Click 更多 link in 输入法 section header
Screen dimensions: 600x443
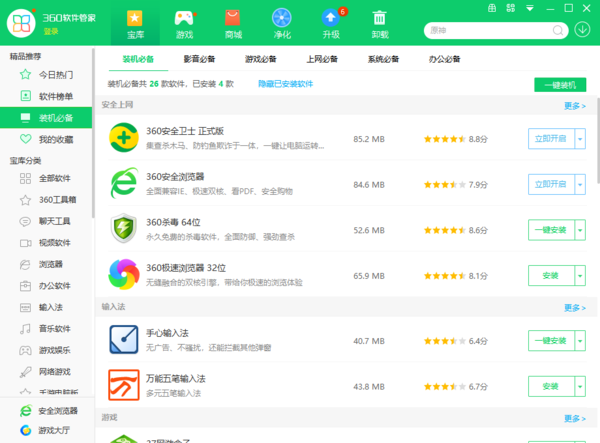(x=574, y=308)
